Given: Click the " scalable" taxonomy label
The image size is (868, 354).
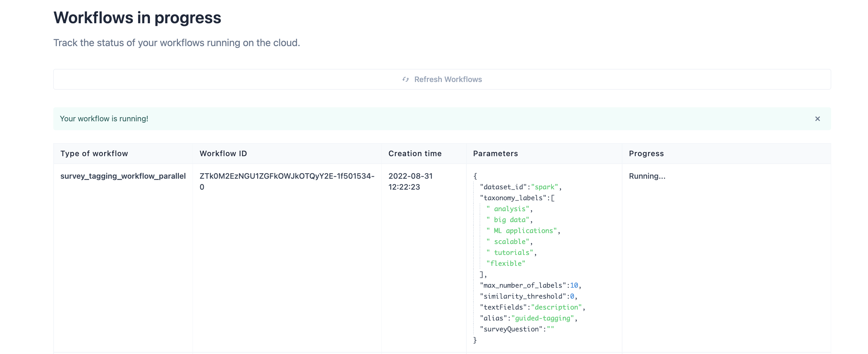Looking at the screenshot, I should point(508,242).
